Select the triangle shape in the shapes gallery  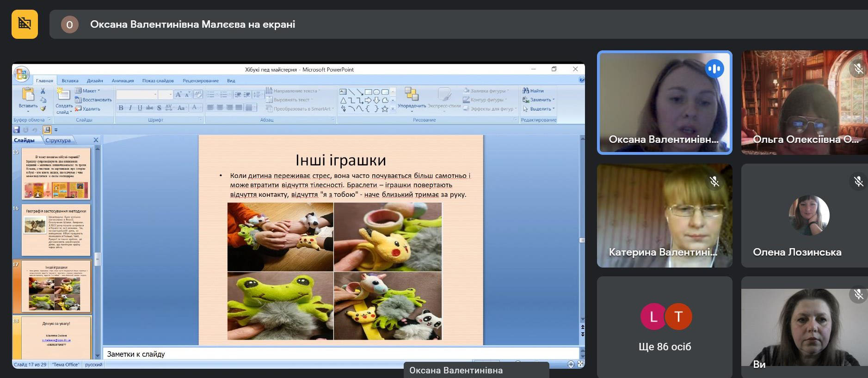pos(343,100)
